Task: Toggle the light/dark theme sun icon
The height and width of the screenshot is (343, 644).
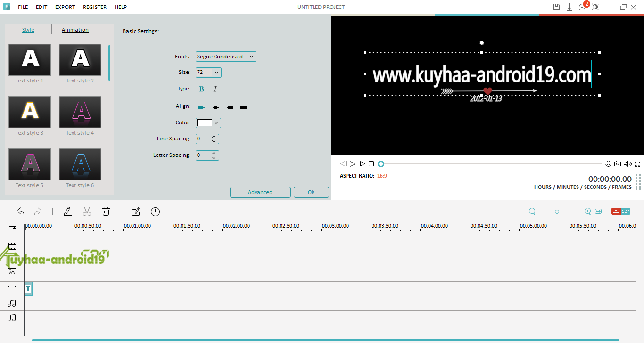Action: (596, 7)
